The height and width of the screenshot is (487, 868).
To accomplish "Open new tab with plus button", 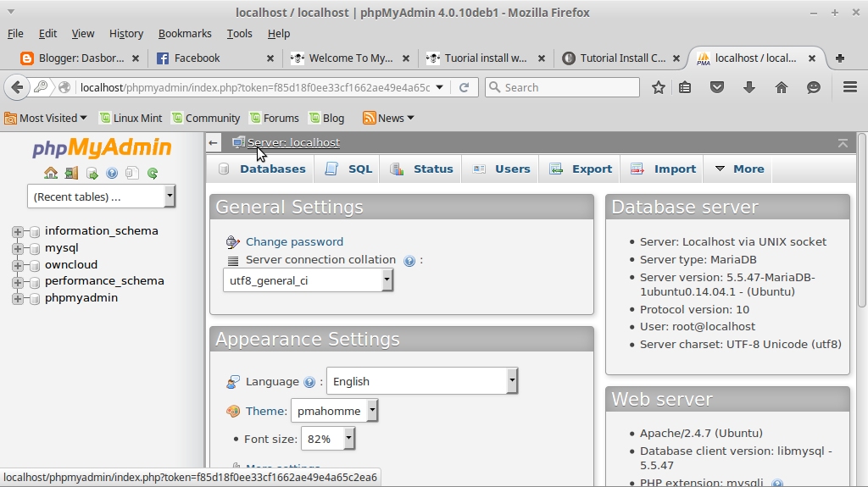I will (840, 58).
